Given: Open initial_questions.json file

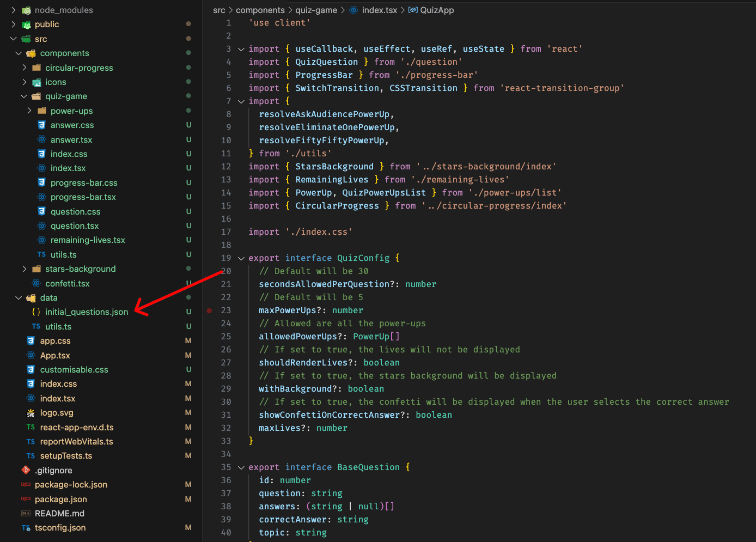Looking at the screenshot, I should (x=87, y=312).
